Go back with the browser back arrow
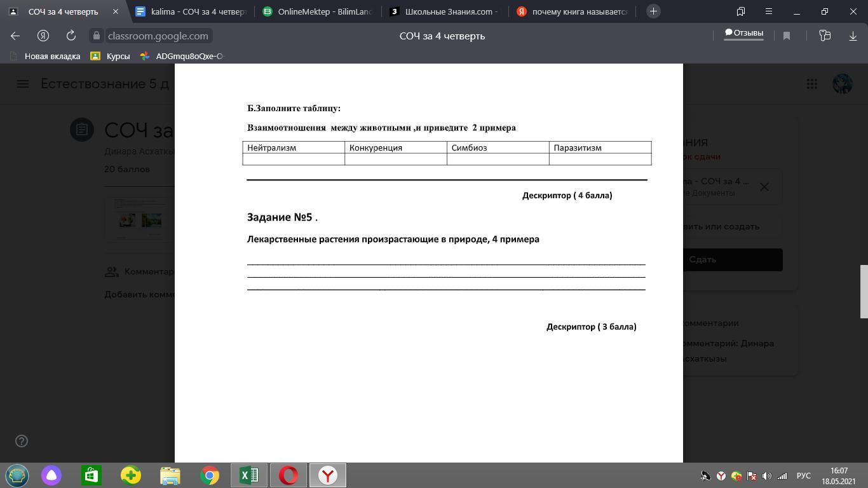The width and height of the screenshot is (868, 488). tap(15, 36)
